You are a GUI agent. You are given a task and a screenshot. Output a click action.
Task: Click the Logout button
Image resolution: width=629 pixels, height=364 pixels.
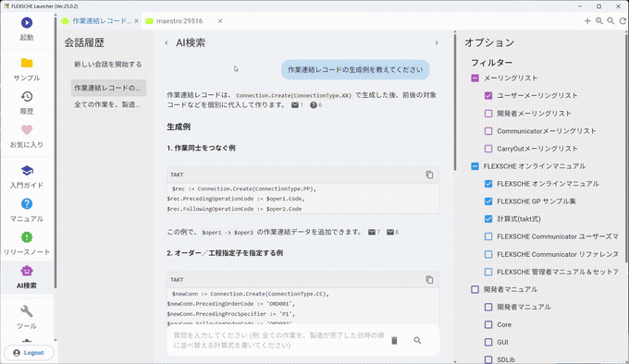pos(29,353)
